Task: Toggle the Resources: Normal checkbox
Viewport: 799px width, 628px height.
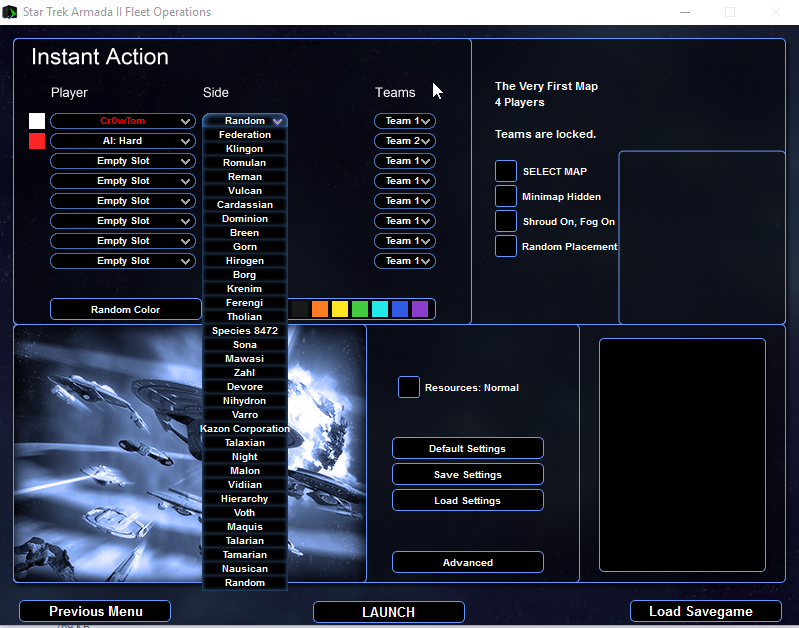Action: [409, 387]
